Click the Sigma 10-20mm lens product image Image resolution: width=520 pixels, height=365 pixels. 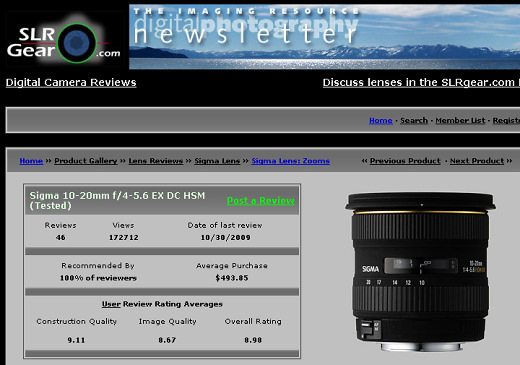pos(420,272)
